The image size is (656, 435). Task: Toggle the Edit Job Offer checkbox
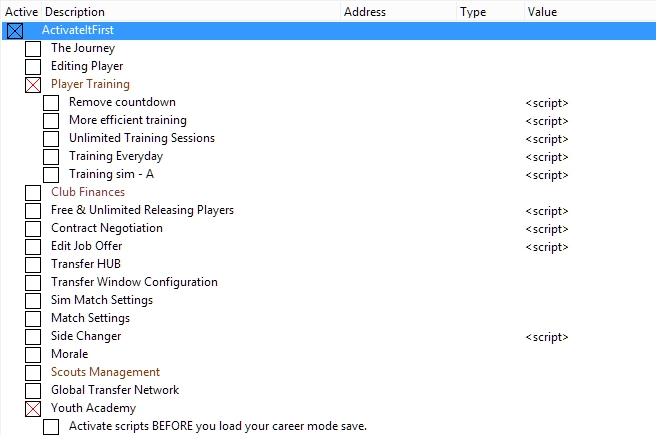pyautogui.click(x=33, y=246)
